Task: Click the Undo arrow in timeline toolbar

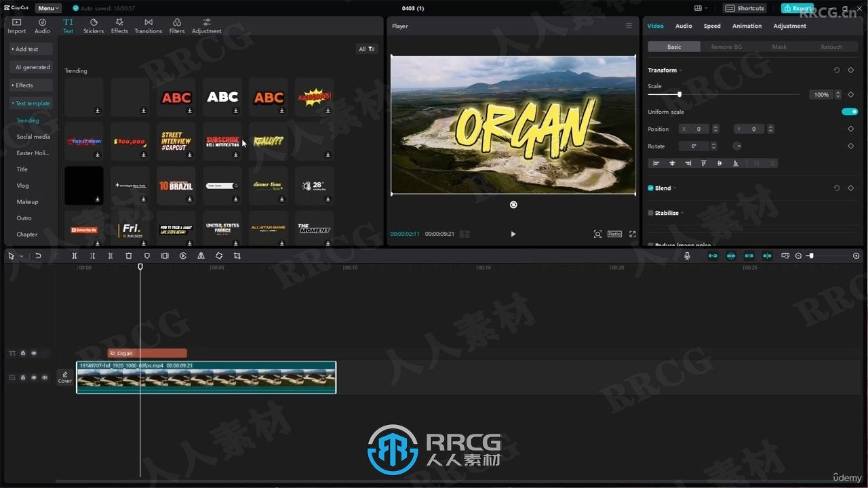Action: point(38,256)
